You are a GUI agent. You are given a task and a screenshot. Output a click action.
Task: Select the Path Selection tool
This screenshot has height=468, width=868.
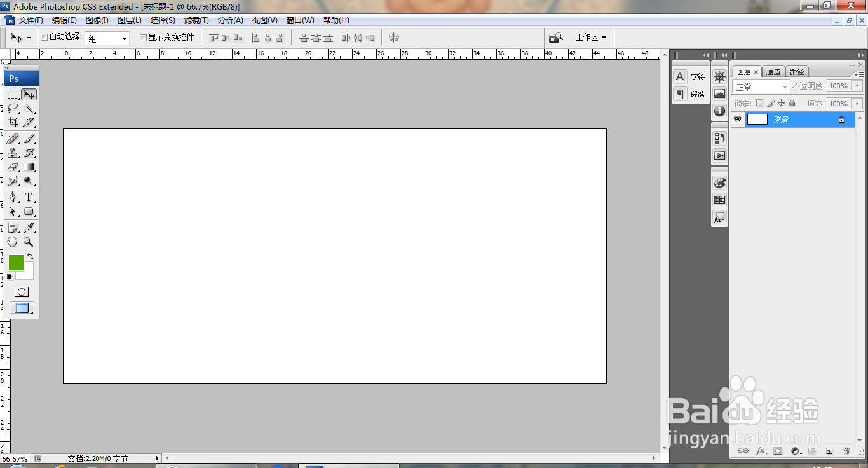tap(13, 211)
